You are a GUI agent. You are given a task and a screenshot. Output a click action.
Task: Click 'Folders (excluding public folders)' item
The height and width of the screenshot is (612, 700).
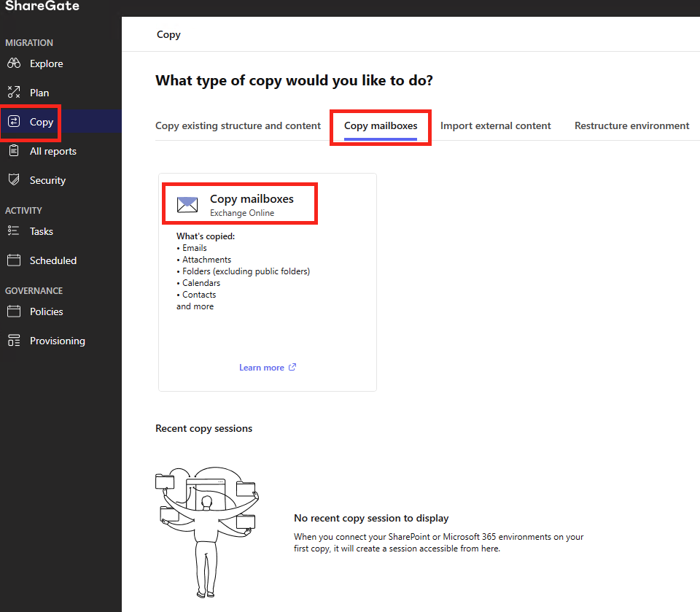pos(246,271)
